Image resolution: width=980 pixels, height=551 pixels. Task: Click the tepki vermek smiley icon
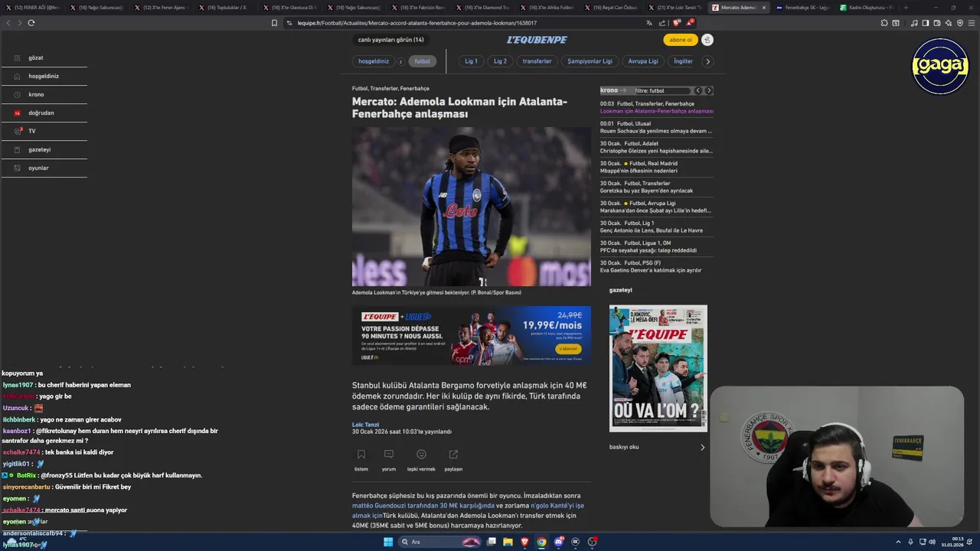pos(421,455)
